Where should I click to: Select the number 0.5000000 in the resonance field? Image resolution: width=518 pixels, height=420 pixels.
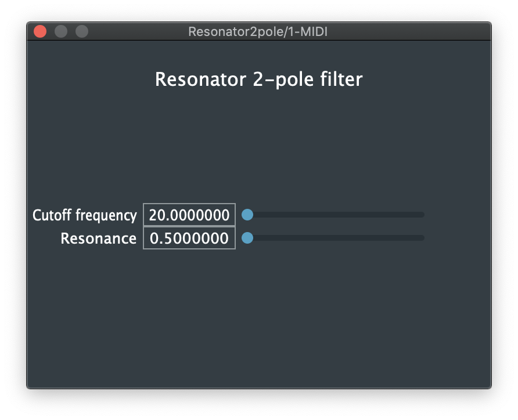189,238
